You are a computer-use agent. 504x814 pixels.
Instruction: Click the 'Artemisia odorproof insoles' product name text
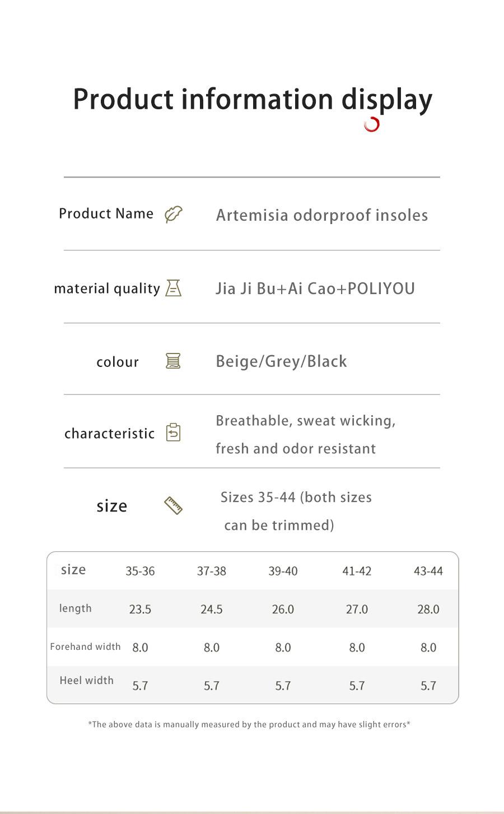tap(322, 215)
